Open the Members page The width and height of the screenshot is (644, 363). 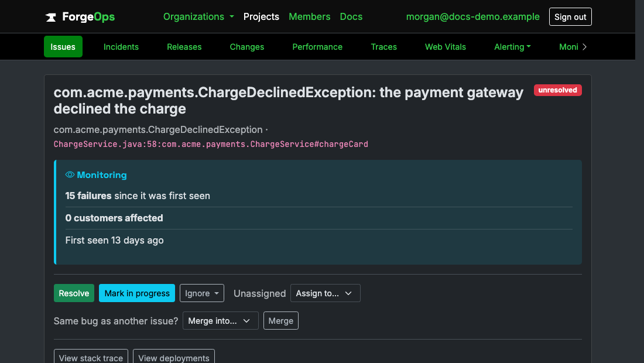point(309,17)
